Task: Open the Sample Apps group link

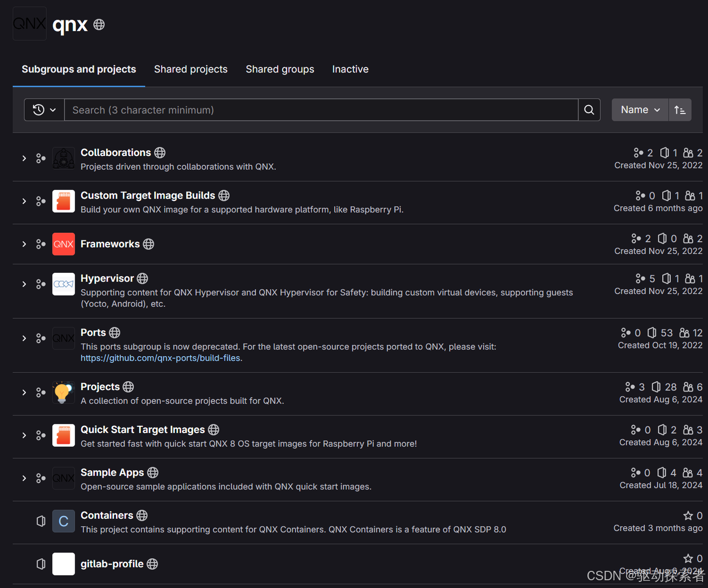Action: tap(112, 472)
